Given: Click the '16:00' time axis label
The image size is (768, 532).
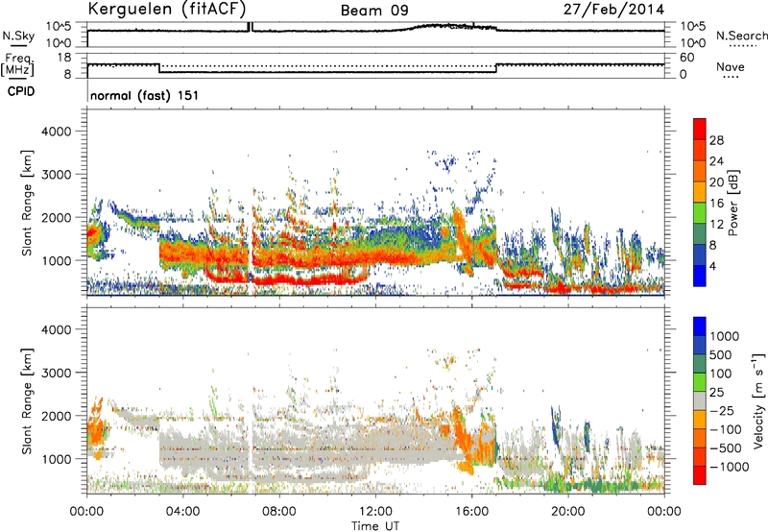Looking at the screenshot, I should [471, 512].
